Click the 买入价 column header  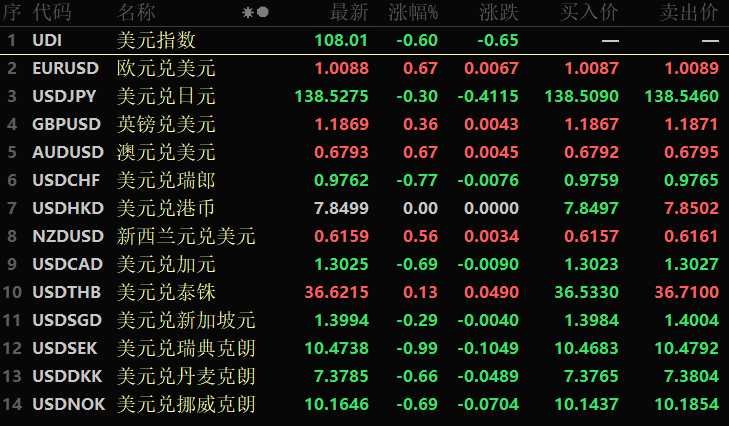[590, 13]
